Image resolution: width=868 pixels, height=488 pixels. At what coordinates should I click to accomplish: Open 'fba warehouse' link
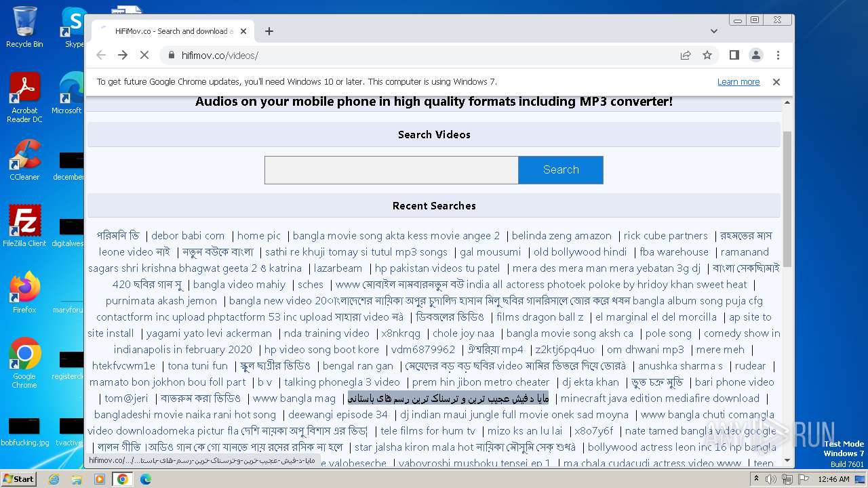(x=674, y=252)
